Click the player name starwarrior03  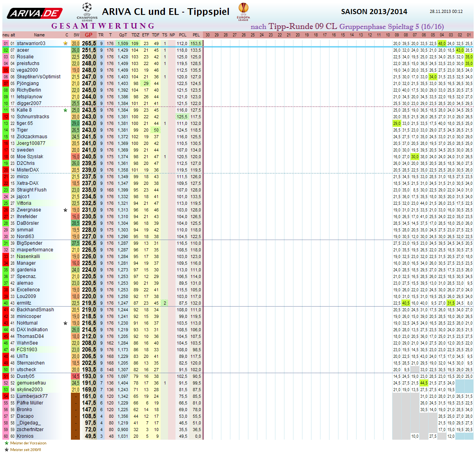[31, 43]
